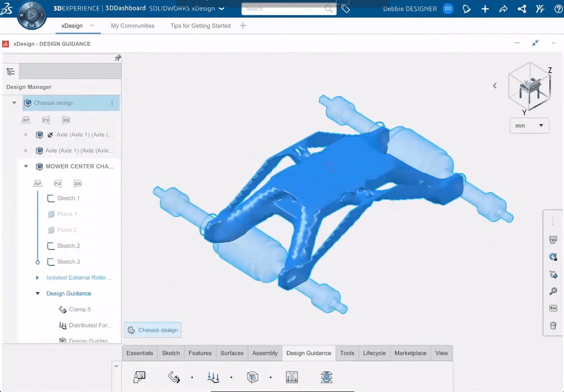
Task: Toggle the lock rotation icon on right sidebar
Action: 553,257
